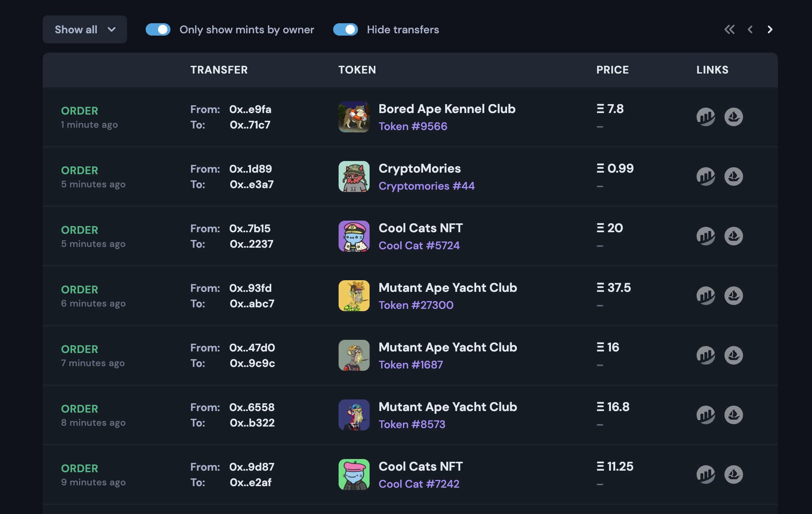This screenshot has height=514, width=812.
Task: Open Token #8573 link
Action: tap(412, 424)
